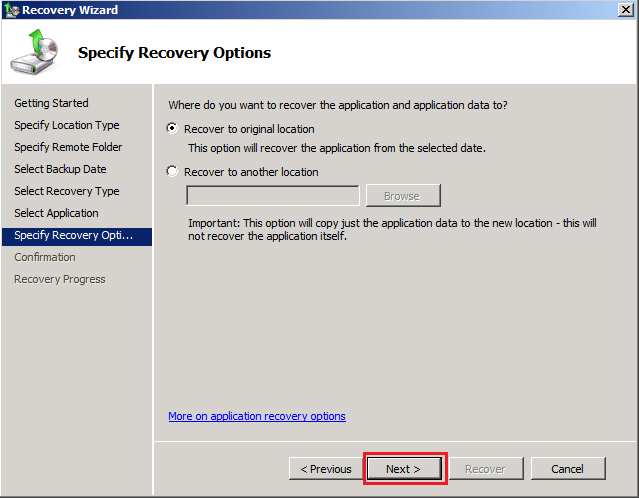This screenshot has height=498, width=639.
Task: Go back to Select Application step
Action: click(56, 213)
